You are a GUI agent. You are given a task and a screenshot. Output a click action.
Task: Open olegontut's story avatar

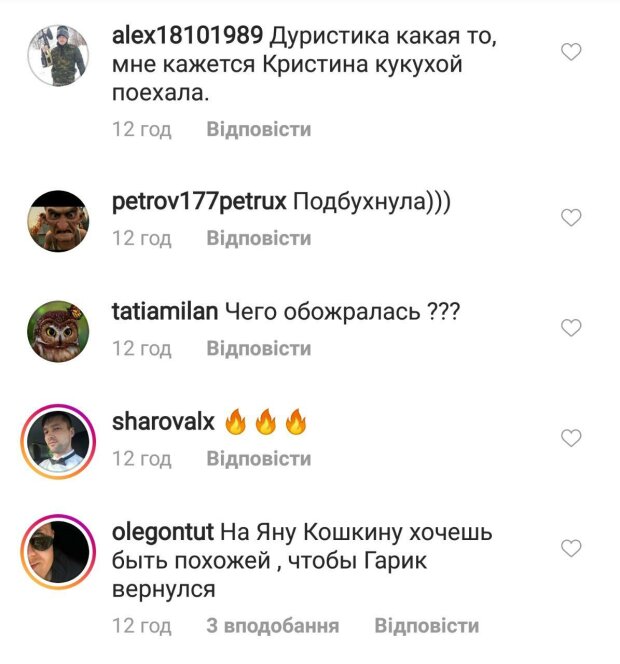58,552
